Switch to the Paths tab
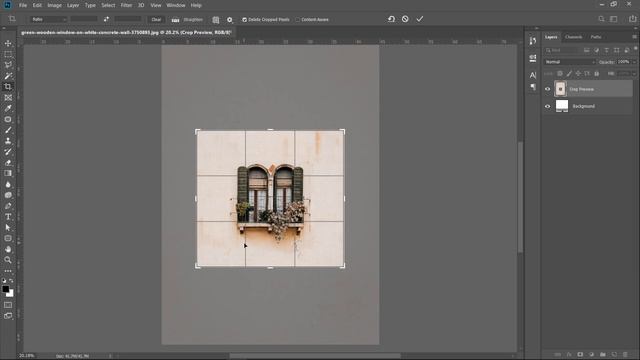640x360 pixels. pos(596,37)
